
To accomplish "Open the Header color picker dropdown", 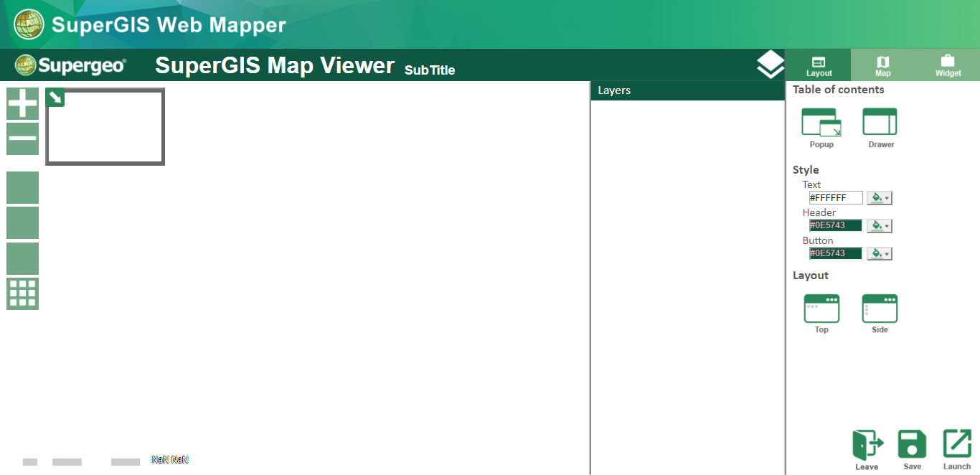I will 880,226.
